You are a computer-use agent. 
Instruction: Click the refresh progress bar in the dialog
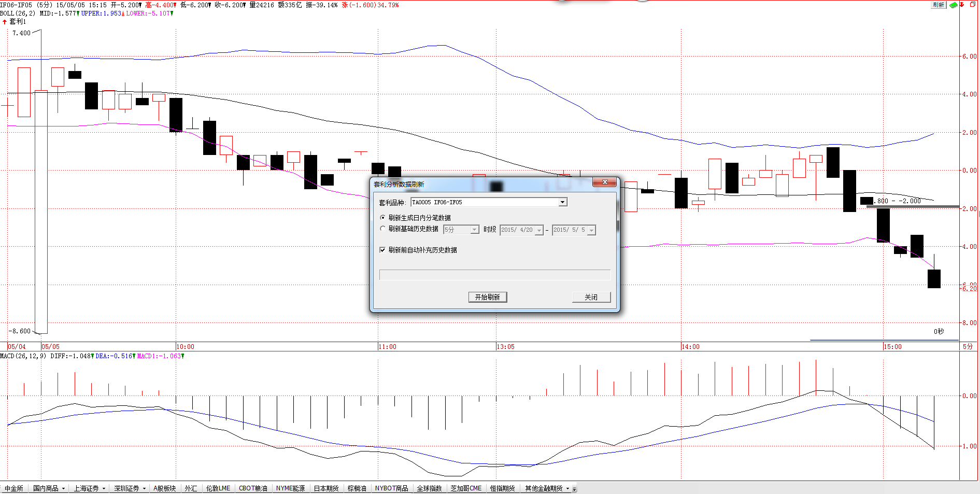(x=494, y=275)
